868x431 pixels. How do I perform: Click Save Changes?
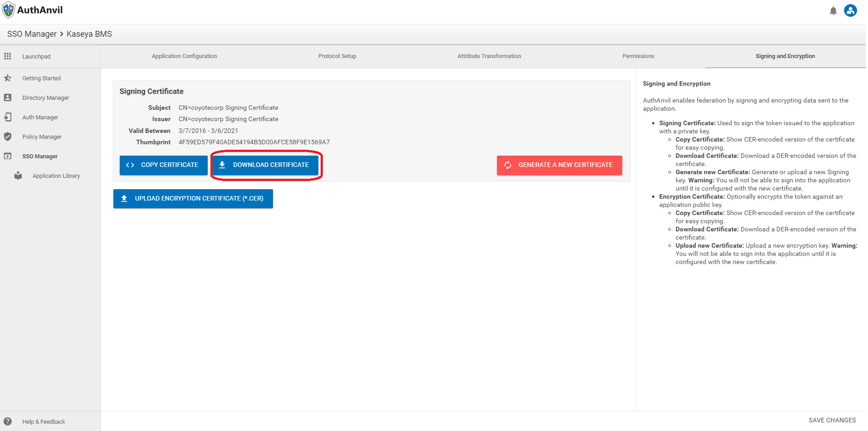click(832, 420)
